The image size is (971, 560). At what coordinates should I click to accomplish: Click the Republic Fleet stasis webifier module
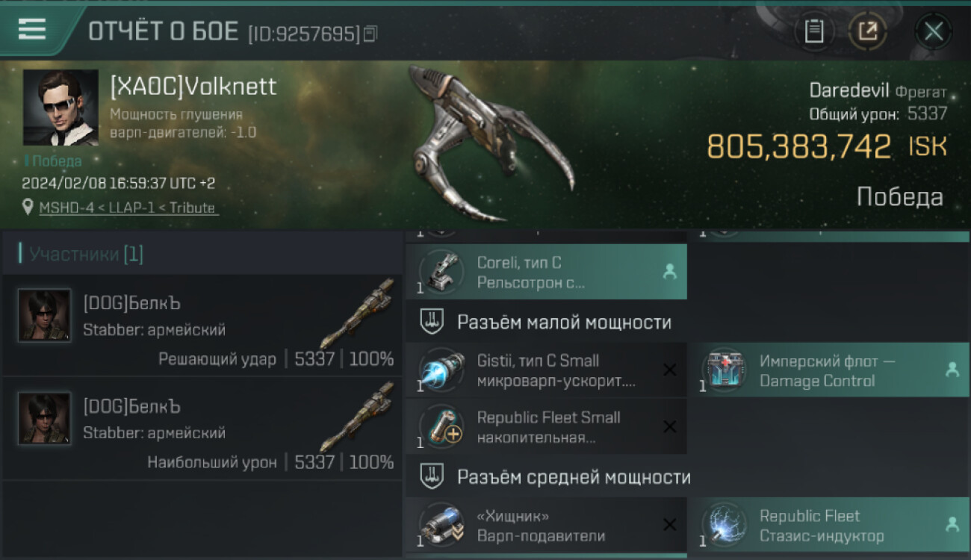pos(828,526)
